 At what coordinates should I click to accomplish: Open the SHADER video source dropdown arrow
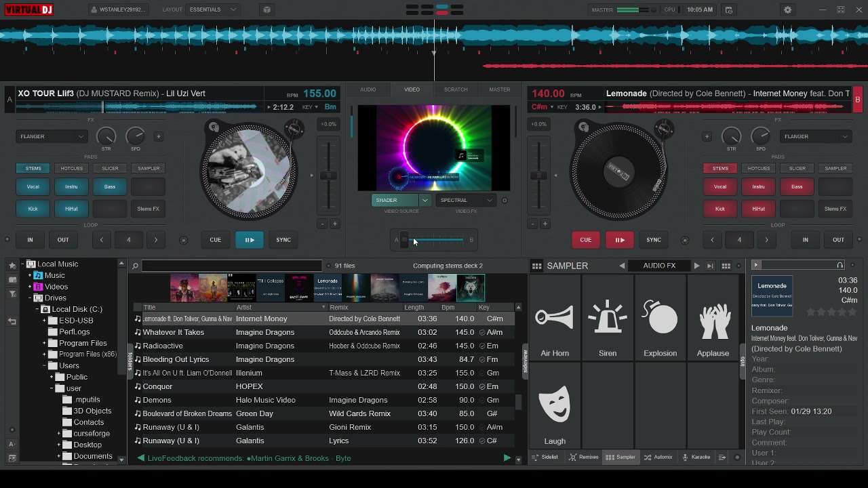[x=425, y=200]
